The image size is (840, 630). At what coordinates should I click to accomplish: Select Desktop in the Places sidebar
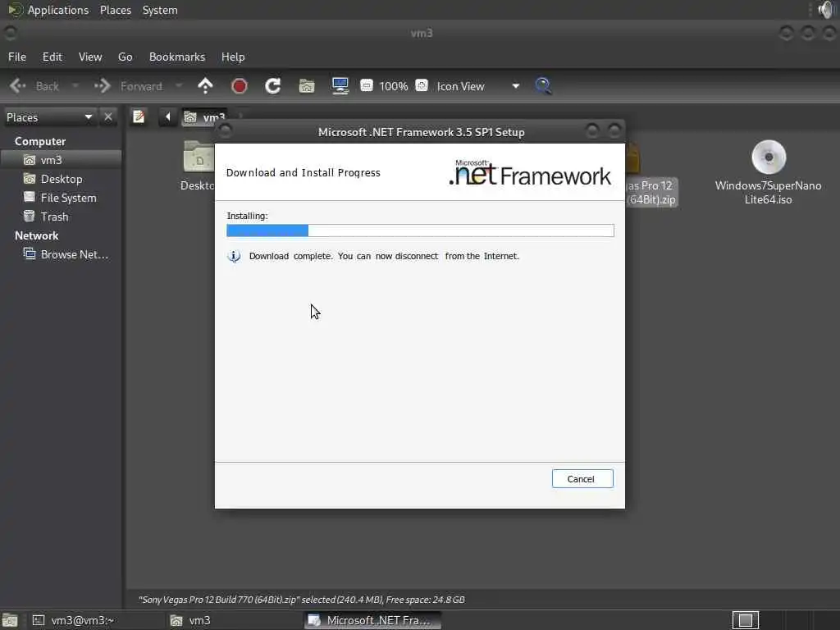(x=61, y=179)
